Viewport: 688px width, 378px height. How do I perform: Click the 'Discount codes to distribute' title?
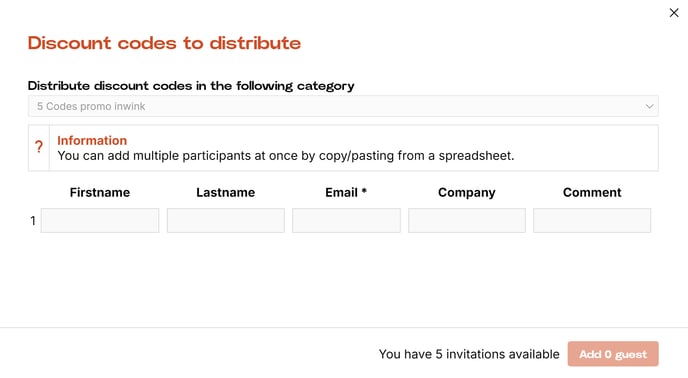(x=165, y=43)
